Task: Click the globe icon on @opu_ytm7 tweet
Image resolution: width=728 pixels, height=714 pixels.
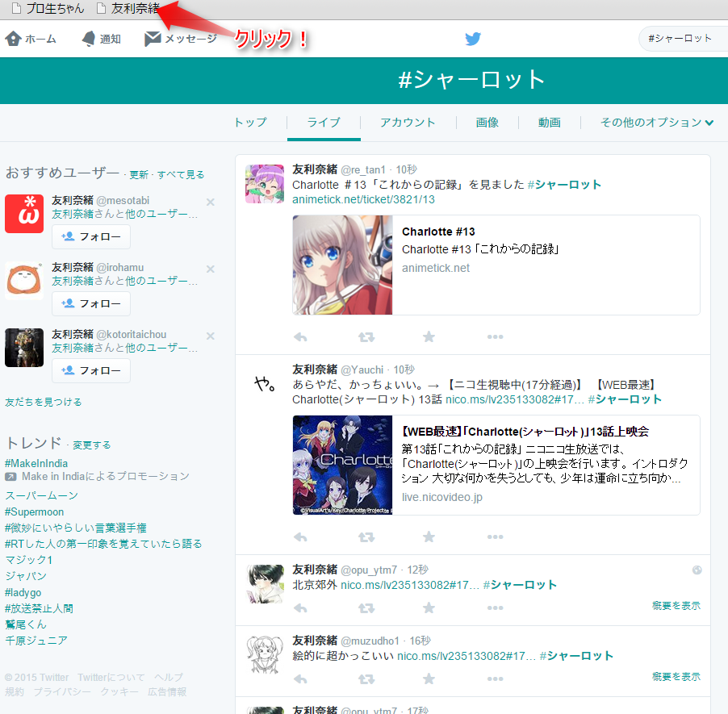Action: 697,570
